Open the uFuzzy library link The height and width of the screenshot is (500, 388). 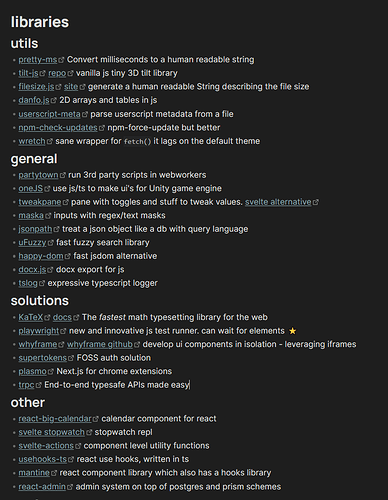point(32,242)
